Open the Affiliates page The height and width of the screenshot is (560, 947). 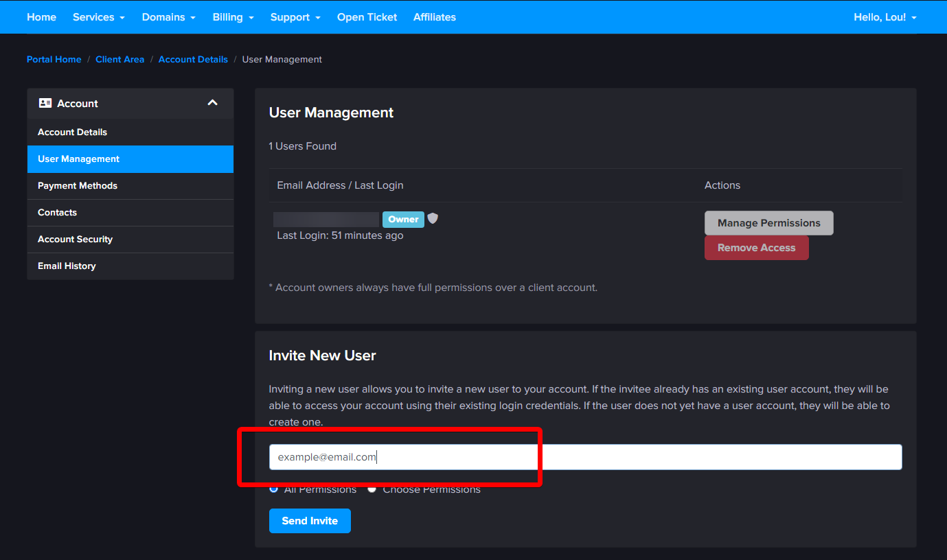pos(435,17)
